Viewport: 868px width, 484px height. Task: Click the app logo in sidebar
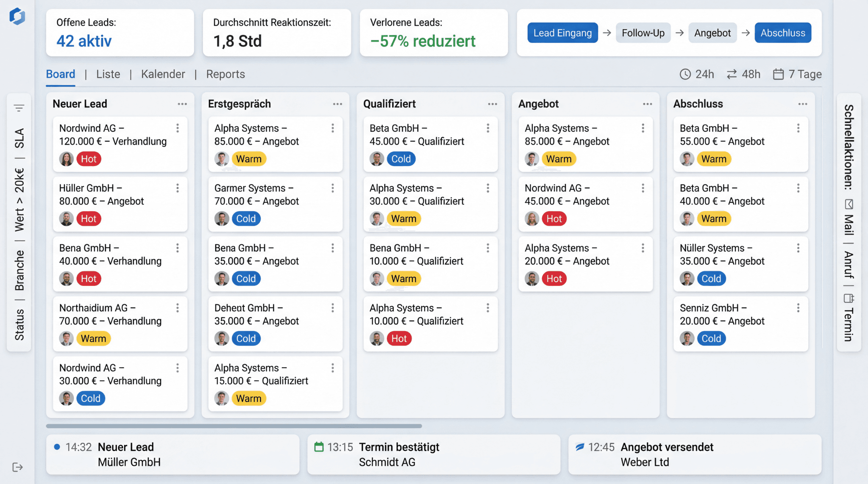[x=17, y=17]
